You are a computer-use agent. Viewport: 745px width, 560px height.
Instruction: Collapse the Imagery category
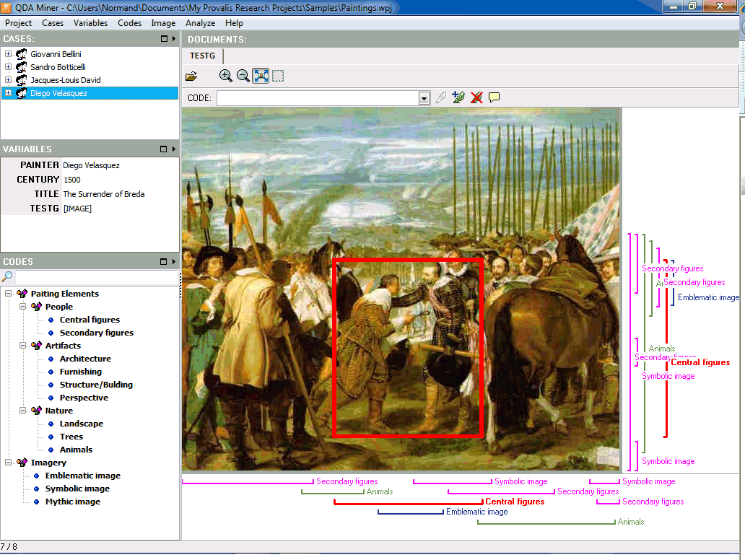(x=8, y=462)
